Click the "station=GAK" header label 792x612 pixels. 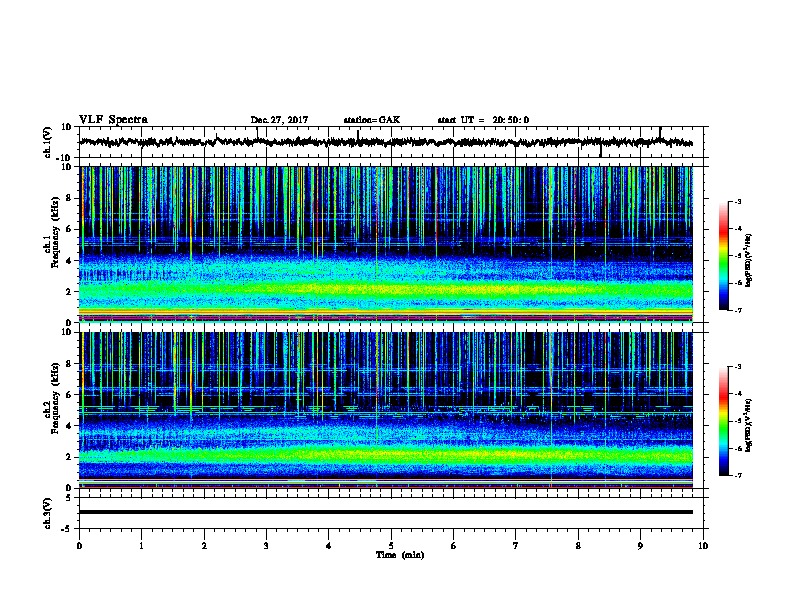[372, 120]
